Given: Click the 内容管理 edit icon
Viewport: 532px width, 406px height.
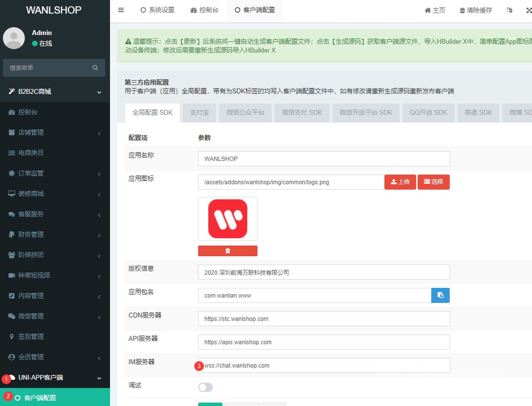Looking at the screenshot, I should pos(12,296).
